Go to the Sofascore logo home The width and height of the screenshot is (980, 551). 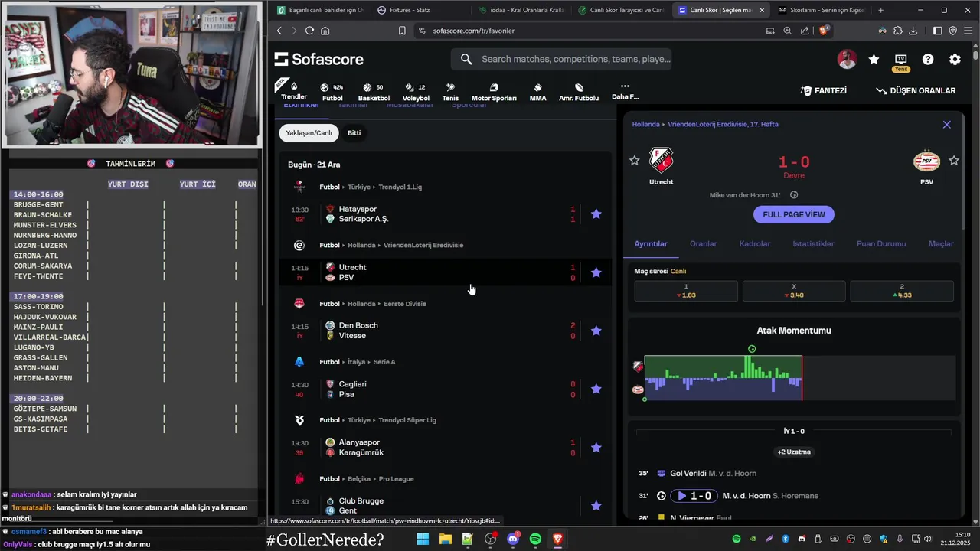pos(318,59)
